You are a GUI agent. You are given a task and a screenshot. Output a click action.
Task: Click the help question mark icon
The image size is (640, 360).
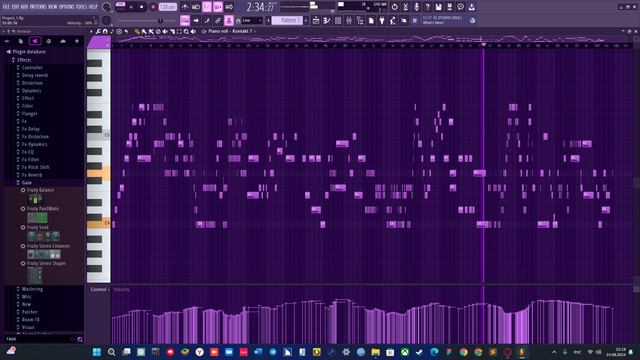tap(427, 7)
